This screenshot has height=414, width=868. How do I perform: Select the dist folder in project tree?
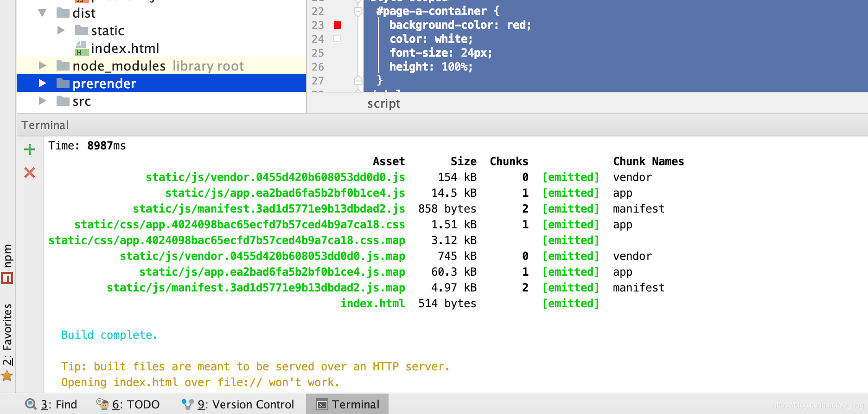coord(84,13)
